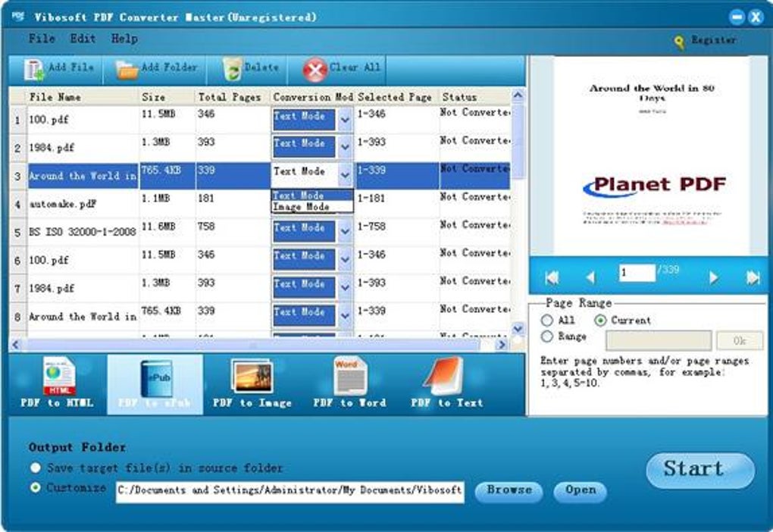Click the Delete recycle bin icon

click(232, 69)
